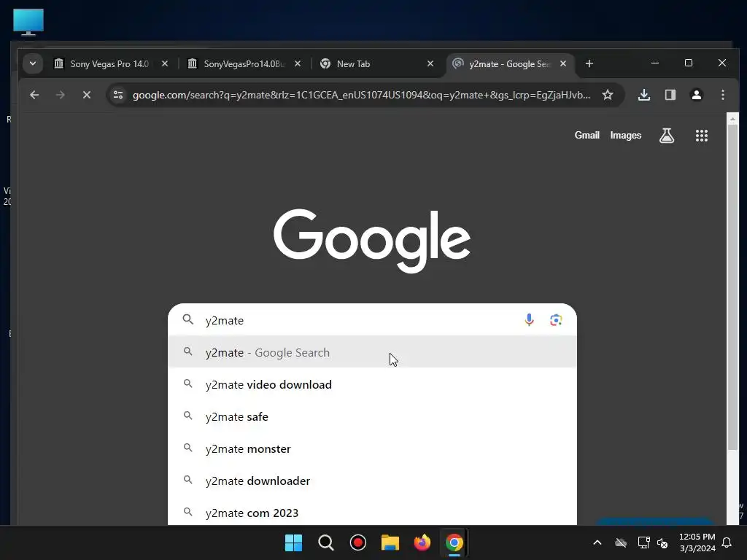The height and width of the screenshot is (560, 747).
Task: Select suggestion y2mate safe
Action: (x=372, y=416)
